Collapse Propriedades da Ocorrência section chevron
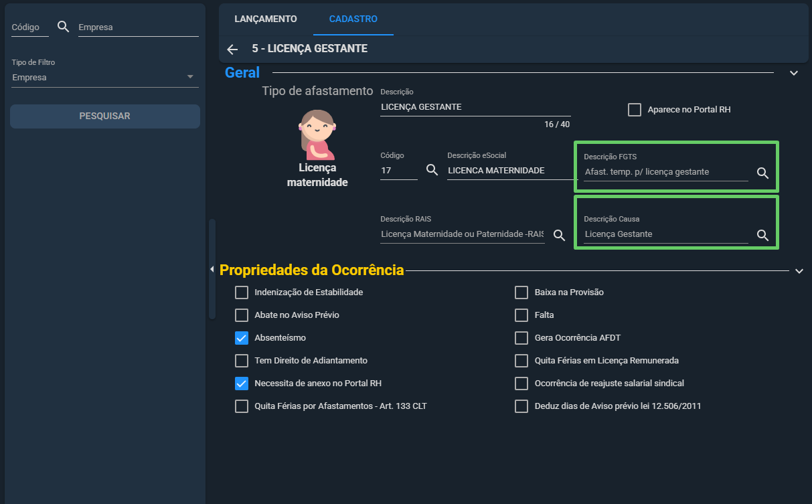This screenshot has width=812, height=504. click(x=799, y=271)
